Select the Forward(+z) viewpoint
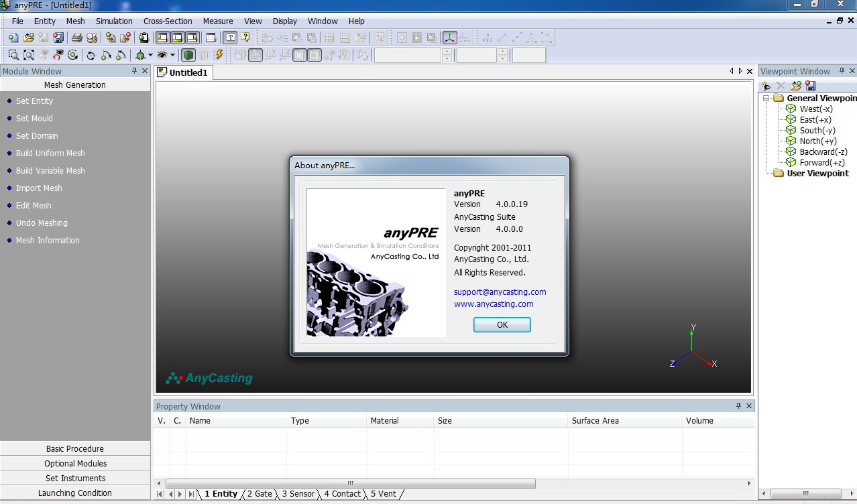 tap(822, 163)
